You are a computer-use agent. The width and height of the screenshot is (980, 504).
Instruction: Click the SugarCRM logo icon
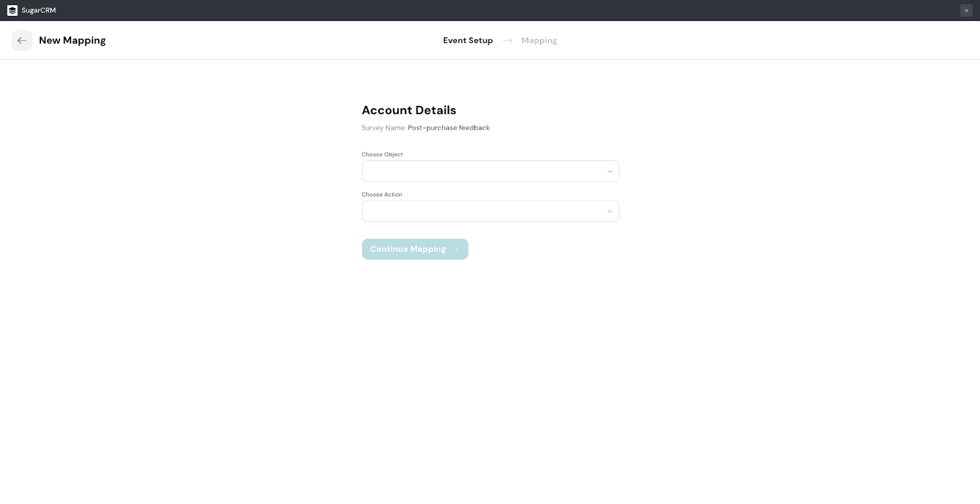pyautogui.click(x=12, y=10)
